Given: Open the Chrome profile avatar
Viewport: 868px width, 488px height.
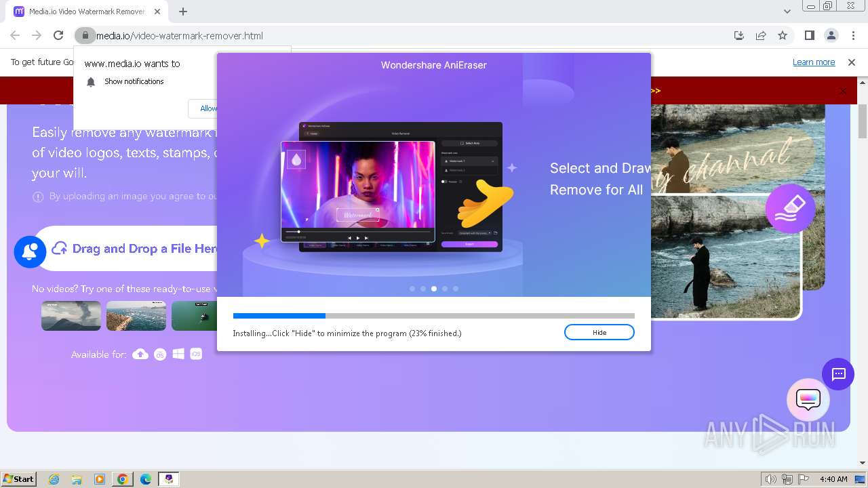Looking at the screenshot, I should pyautogui.click(x=831, y=35).
